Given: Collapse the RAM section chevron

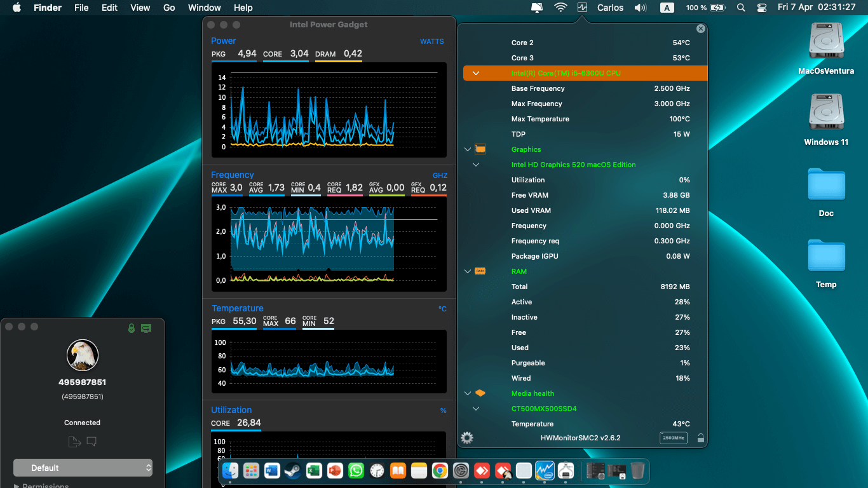Looking at the screenshot, I should click(x=468, y=271).
